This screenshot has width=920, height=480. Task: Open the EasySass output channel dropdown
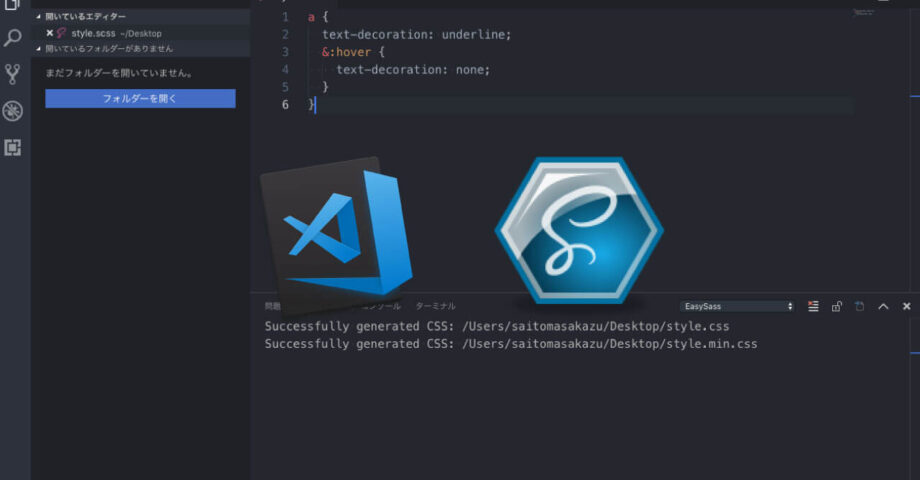point(737,306)
